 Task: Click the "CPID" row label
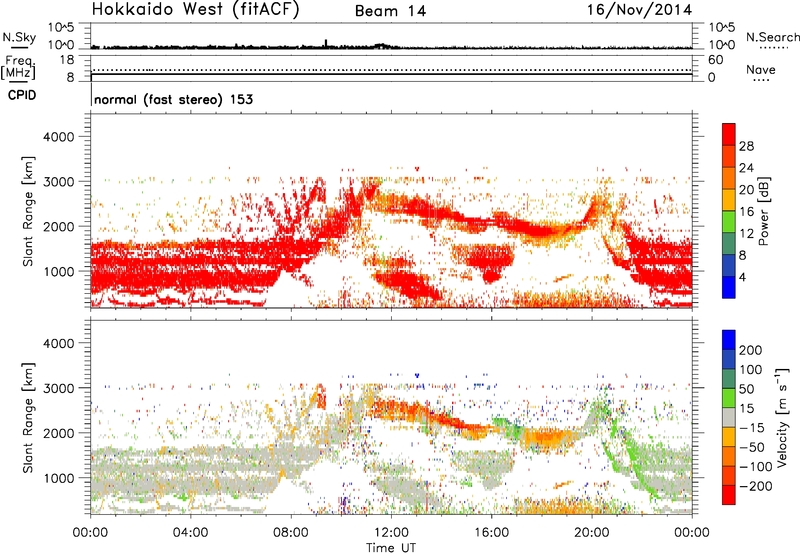click(22, 95)
